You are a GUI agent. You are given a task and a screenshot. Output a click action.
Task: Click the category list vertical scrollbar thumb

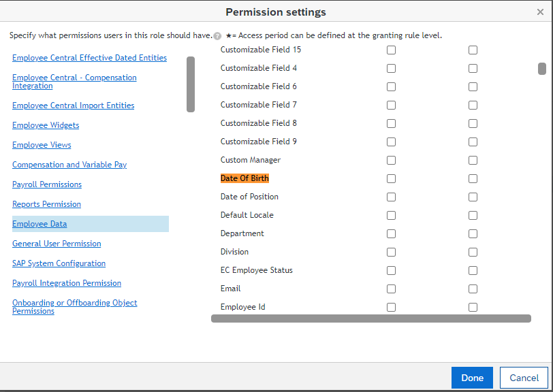click(x=191, y=84)
